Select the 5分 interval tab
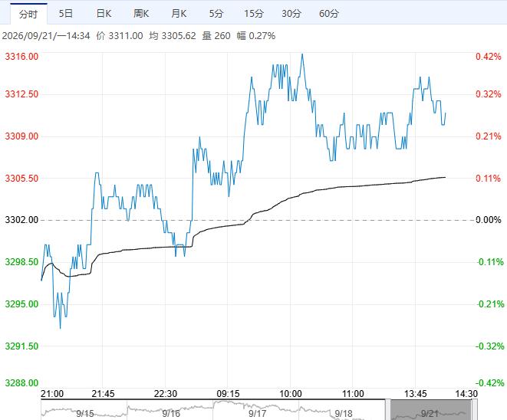507x420 pixels. (x=216, y=14)
